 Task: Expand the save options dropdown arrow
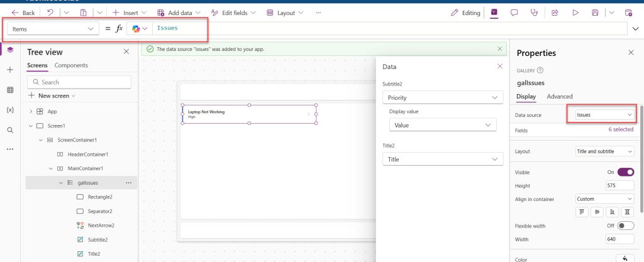coord(611,13)
